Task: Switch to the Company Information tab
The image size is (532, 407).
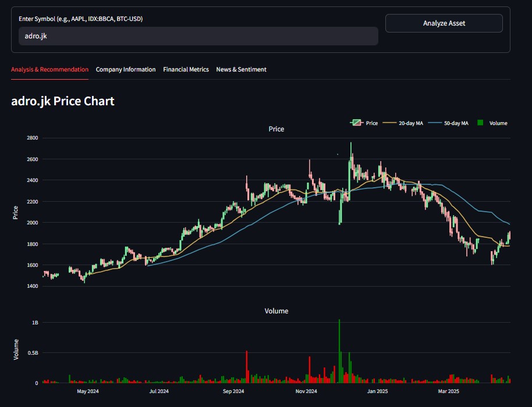Action: [126, 69]
